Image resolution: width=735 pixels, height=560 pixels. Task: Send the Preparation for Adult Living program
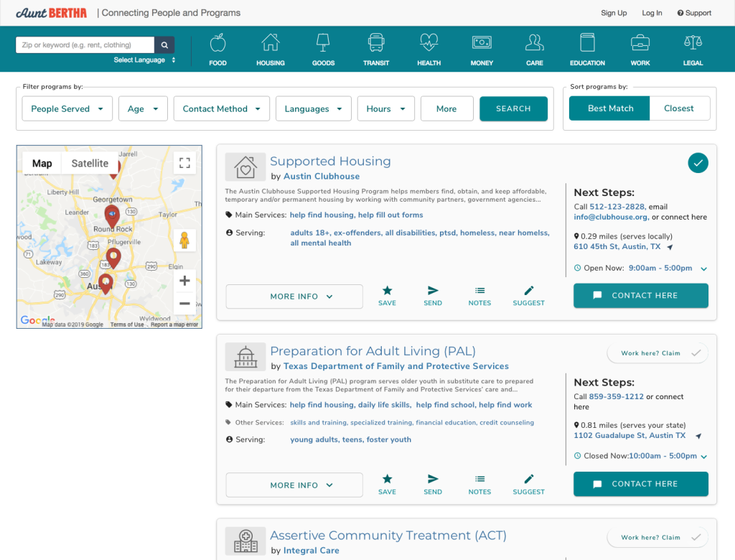[433, 485]
